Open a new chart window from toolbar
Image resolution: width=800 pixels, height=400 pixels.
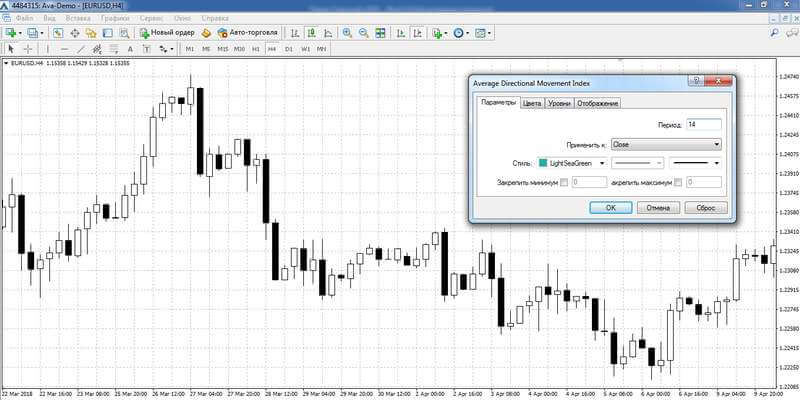coord(11,33)
